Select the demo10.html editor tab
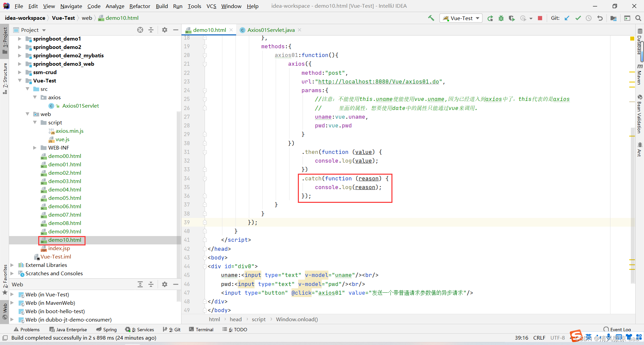This screenshot has height=345, width=644. [x=209, y=30]
